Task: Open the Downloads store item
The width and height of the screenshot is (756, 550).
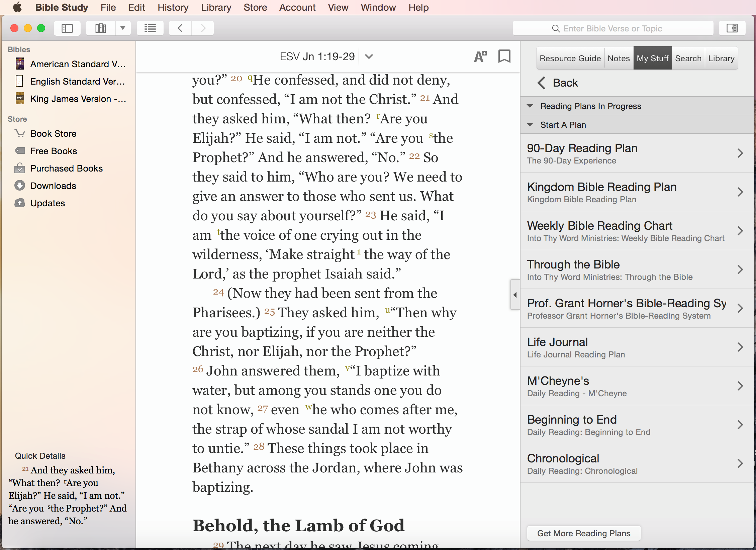Action: (x=53, y=186)
